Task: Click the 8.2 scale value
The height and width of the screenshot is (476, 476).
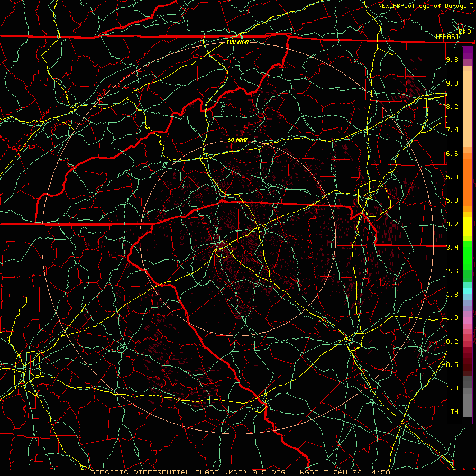Action: click(x=452, y=106)
